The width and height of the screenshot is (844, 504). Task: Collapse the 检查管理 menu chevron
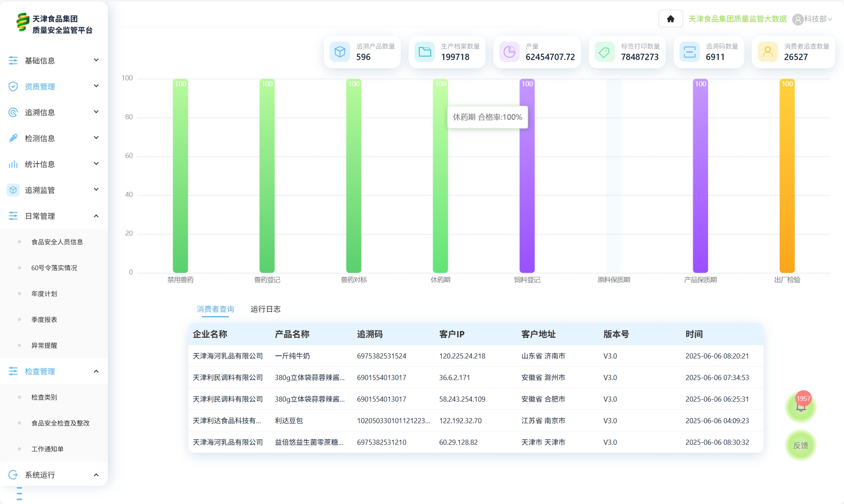(x=96, y=371)
